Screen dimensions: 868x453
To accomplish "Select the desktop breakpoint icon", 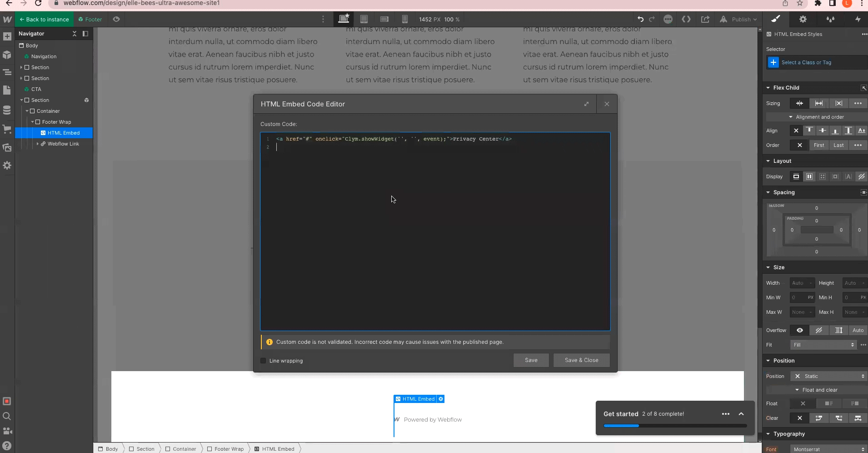I will (344, 19).
